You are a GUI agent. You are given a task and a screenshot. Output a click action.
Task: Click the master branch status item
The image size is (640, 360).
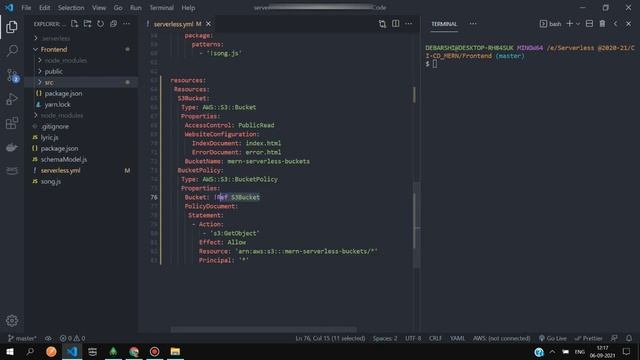(22, 338)
